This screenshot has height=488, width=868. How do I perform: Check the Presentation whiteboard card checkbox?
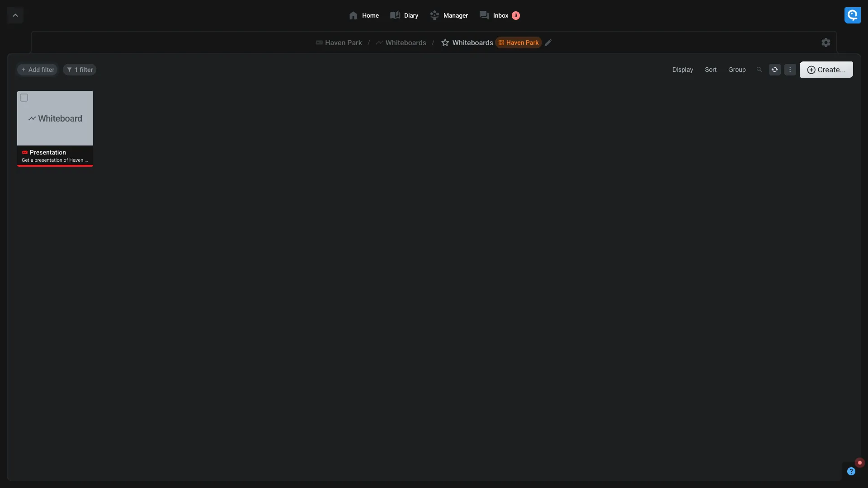pos(24,98)
